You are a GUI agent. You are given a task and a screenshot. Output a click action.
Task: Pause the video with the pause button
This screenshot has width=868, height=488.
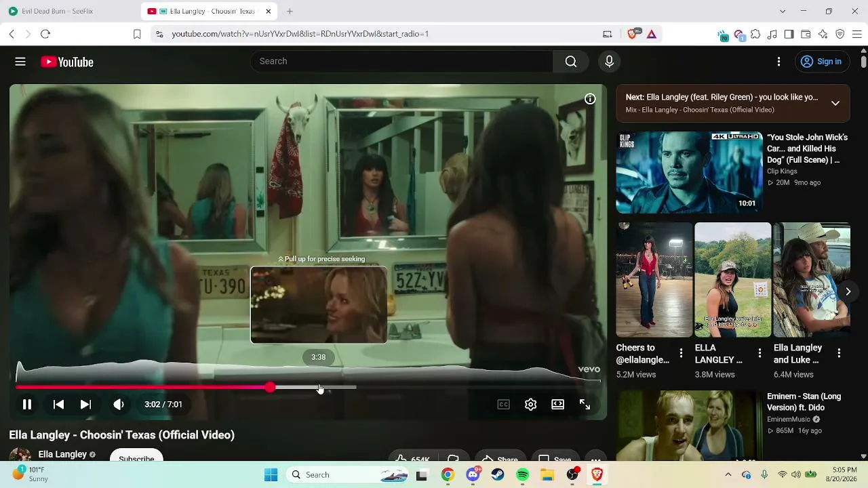[27, 405]
